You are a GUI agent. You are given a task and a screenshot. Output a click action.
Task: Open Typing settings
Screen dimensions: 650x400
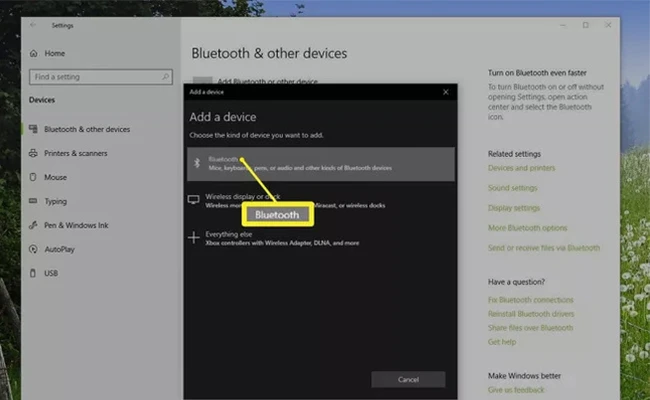tap(55, 201)
